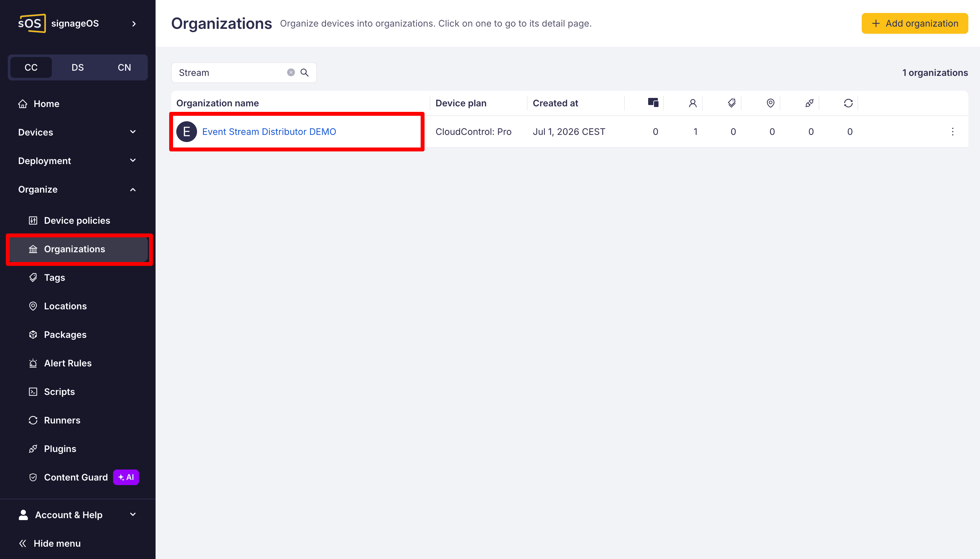The width and height of the screenshot is (980, 559).
Task: Click the search magnifier icon
Action: click(x=304, y=73)
